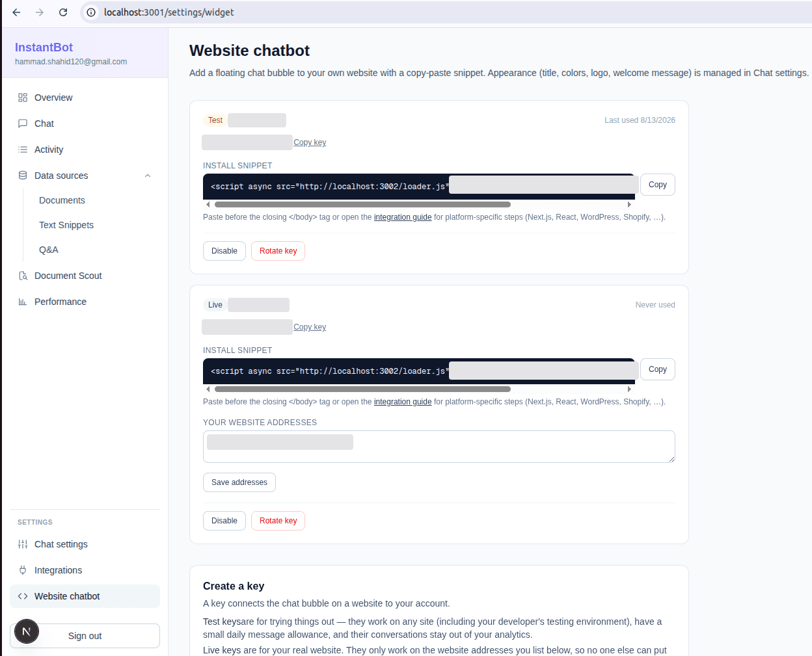Disable the Live key
The height and width of the screenshot is (656, 812).
224,521
